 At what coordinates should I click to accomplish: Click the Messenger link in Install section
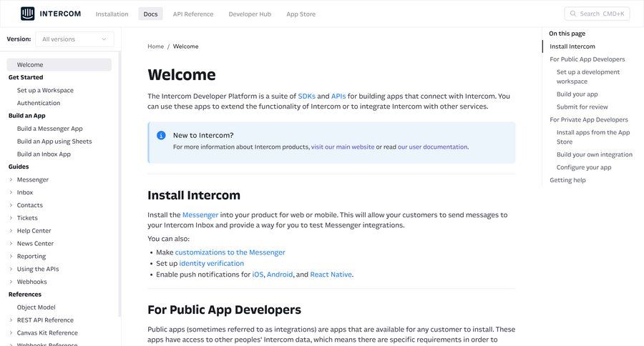tap(200, 214)
